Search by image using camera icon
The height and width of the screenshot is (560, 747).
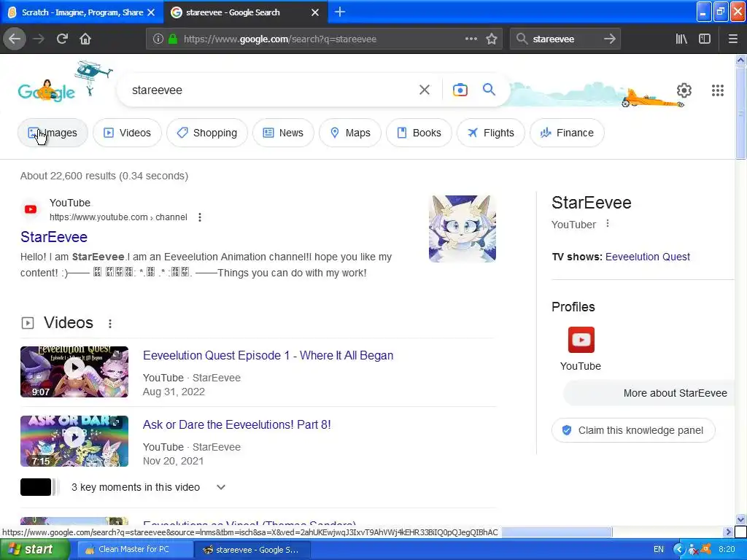tap(460, 90)
